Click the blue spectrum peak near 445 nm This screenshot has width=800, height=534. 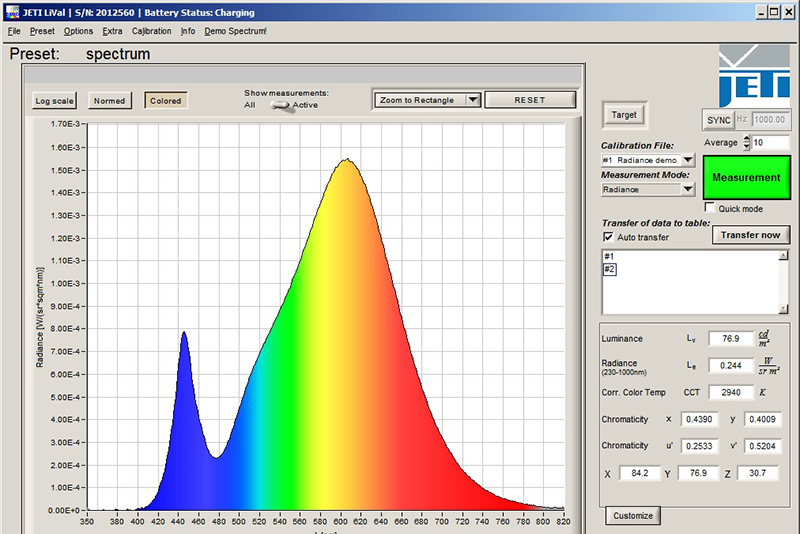point(184,334)
